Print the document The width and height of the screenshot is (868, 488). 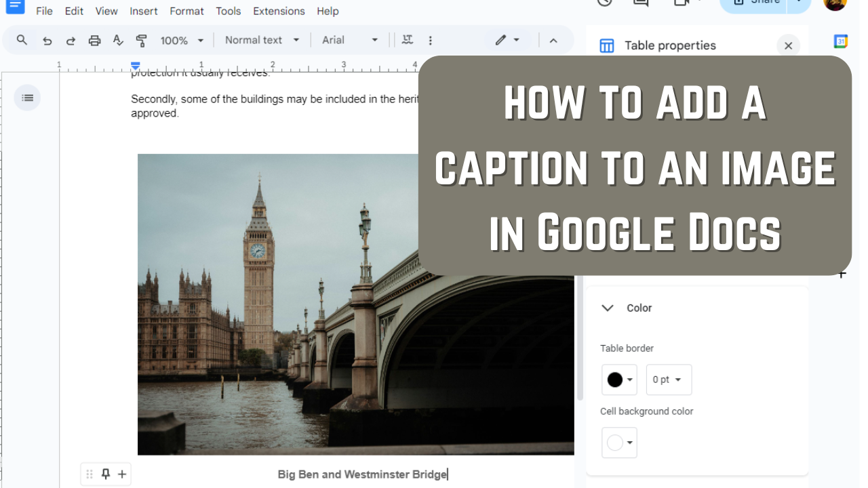point(94,41)
